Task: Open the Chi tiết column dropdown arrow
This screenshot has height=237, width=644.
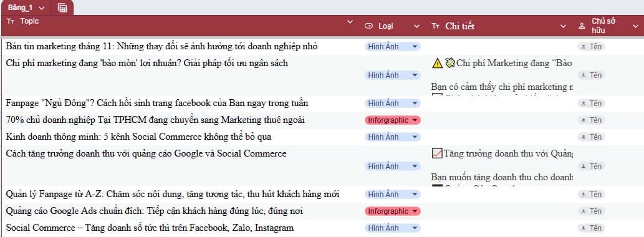Action: [563, 26]
